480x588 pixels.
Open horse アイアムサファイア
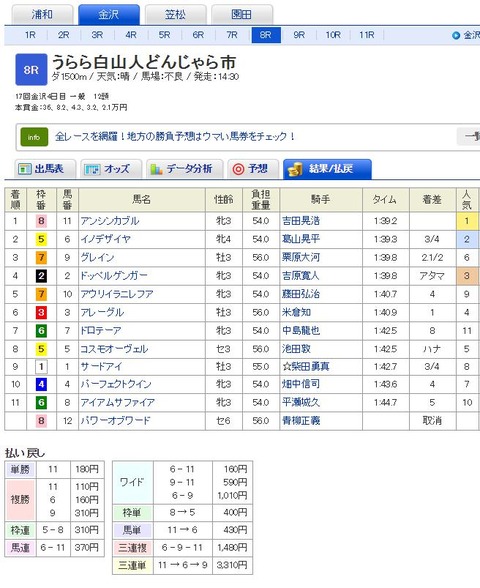pos(118,403)
